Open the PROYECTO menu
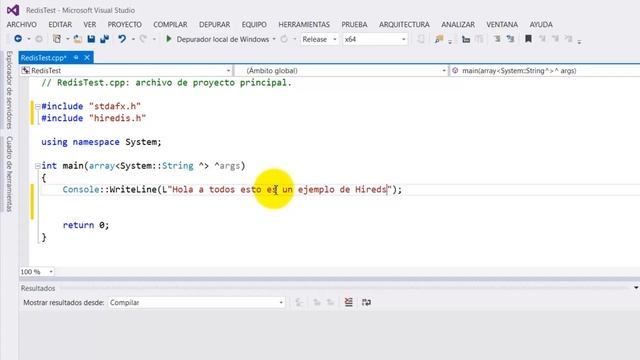640x360 pixels. tap(124, 24)
